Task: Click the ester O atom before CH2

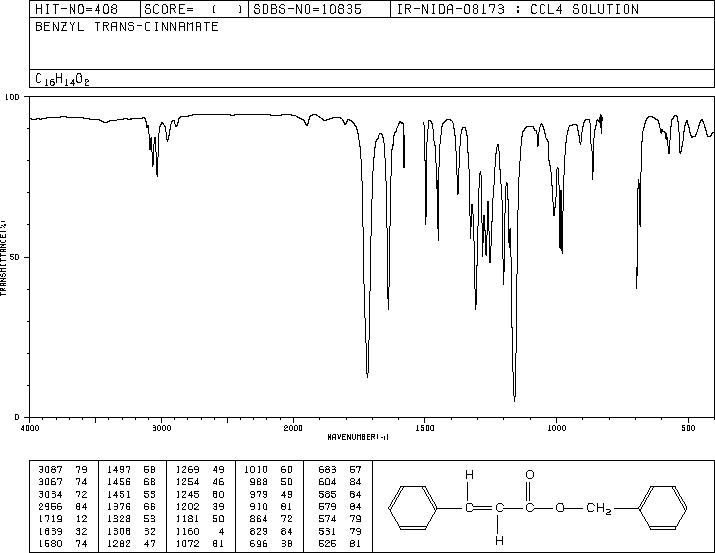Action: point(560,508)
